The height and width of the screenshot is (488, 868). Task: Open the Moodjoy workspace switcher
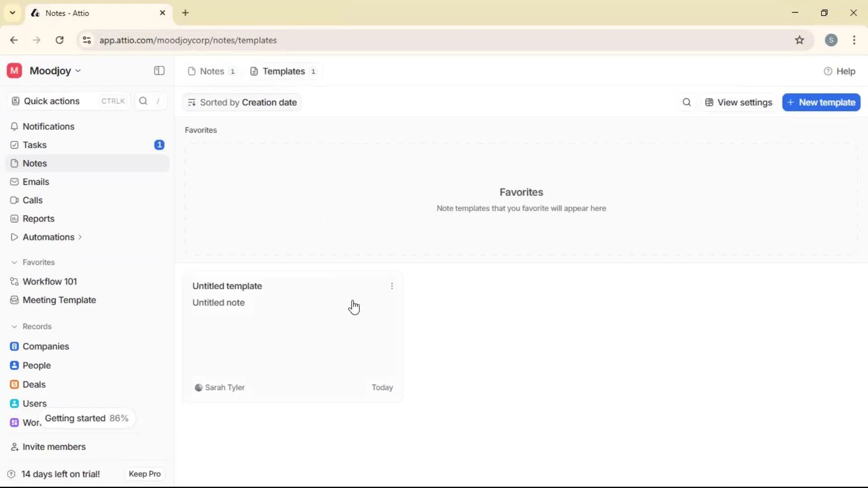pos(51,70)
